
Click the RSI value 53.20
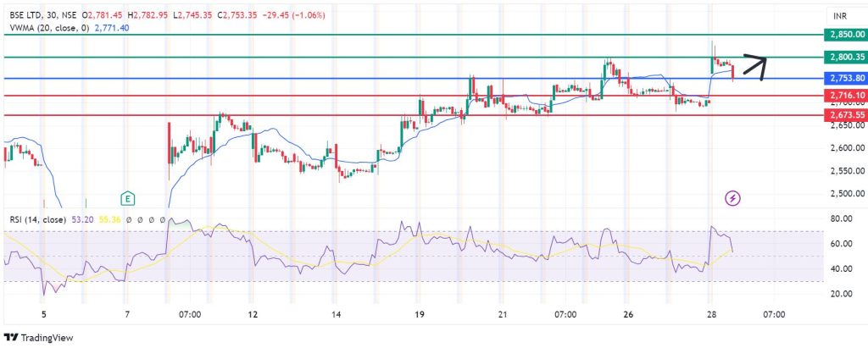tap(81, 219)
